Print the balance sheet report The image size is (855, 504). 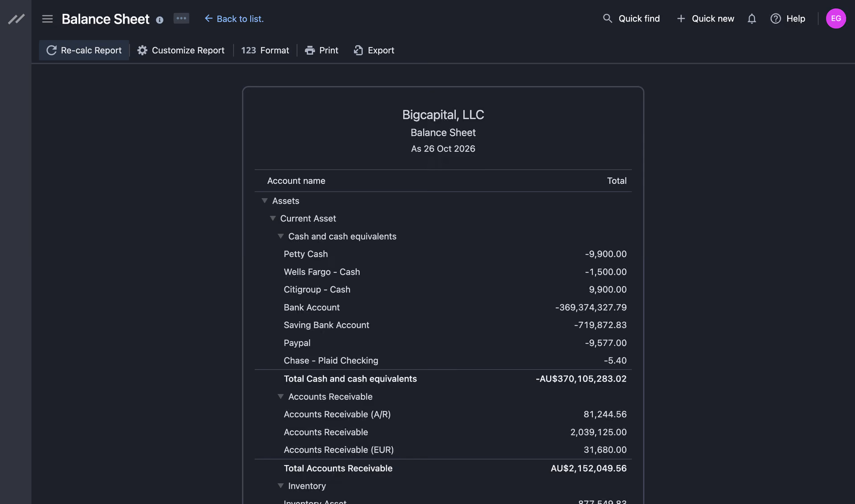point(322,50)
